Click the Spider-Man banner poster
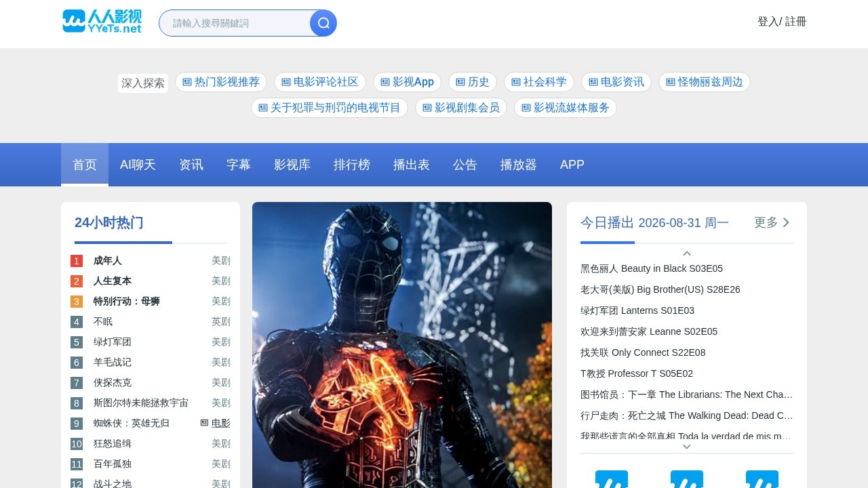This screenshot has width=868, height=488. (402, 345)
